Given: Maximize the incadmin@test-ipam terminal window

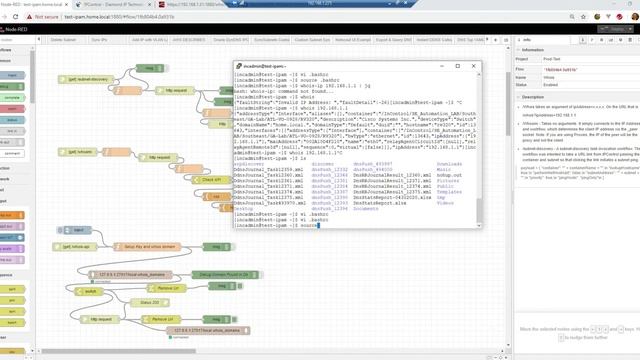Looking at the screenshot, I should pos(458,66).
